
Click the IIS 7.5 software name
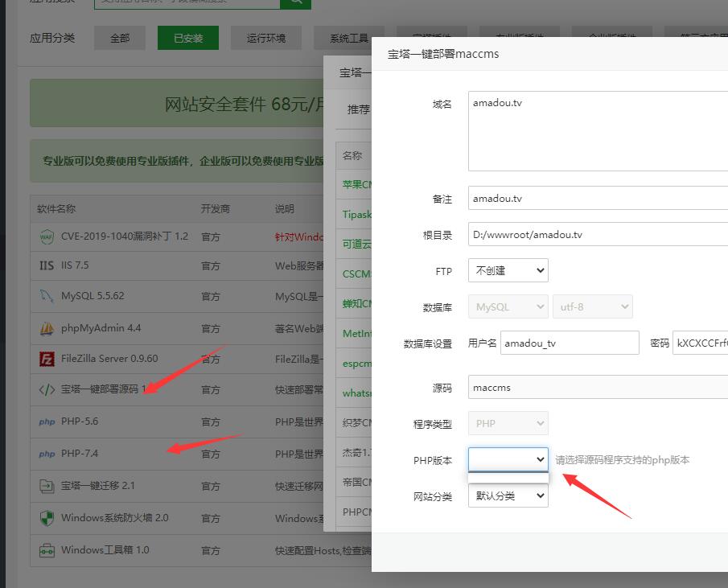[x=75, y=265]
